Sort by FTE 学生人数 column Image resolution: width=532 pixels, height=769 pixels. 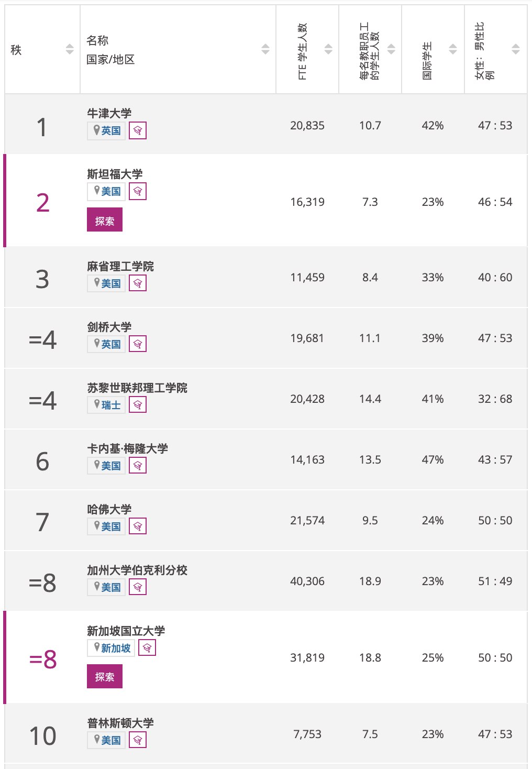[328, 49]
